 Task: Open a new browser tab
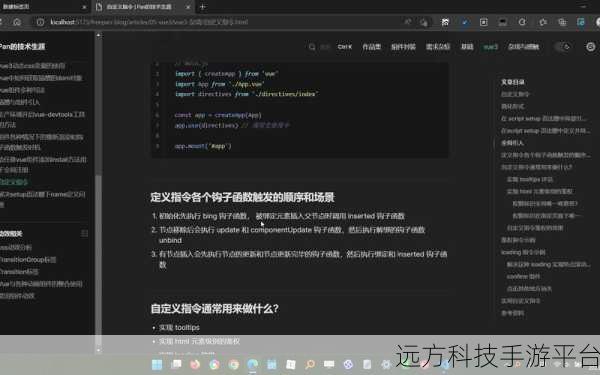[x=202, y=7]
